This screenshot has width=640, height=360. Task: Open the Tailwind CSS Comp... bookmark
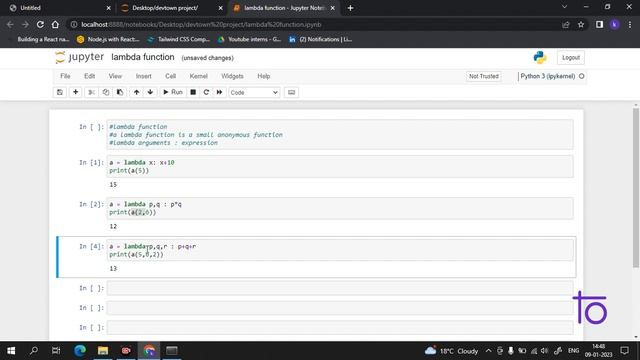coord(178,39)
